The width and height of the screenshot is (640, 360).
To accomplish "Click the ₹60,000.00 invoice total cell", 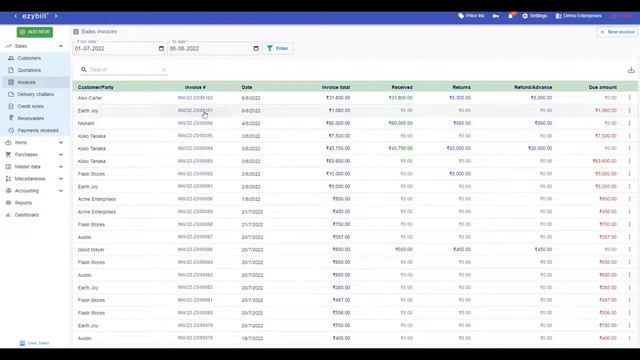I will point(338,123).
